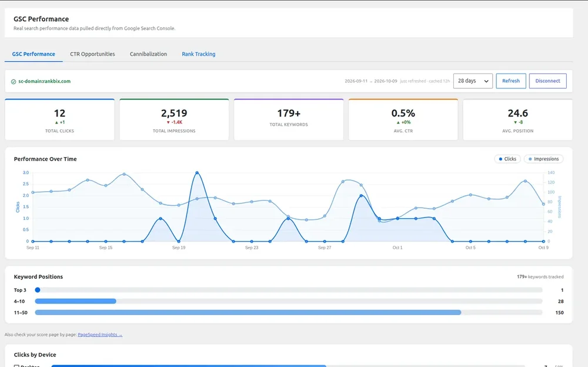Select the Total Impressions card showing 2,519
This screenshot has height=367, width=588.
174,120
